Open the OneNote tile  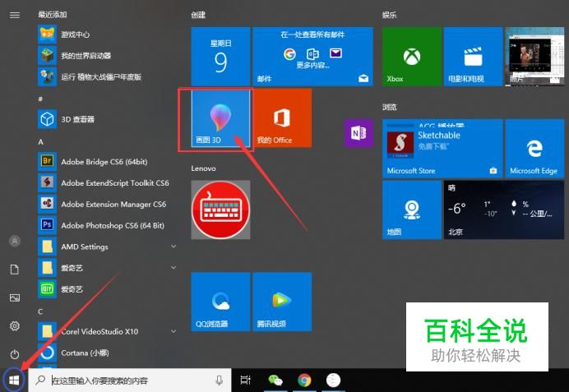(x=359, y=133)
